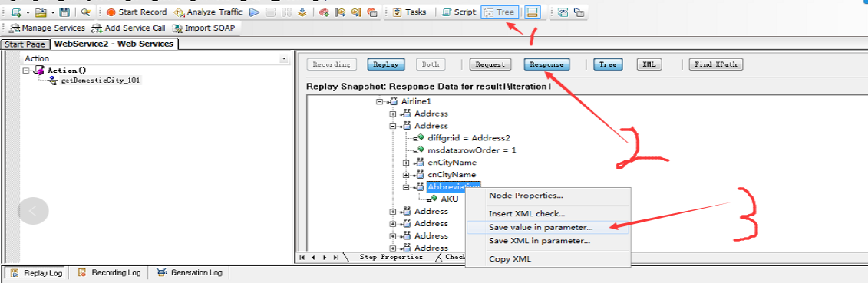Toggle the output window icon beside Tree
Image resolution: width=868 pixels, height=283 pixels.
[x=532, y=12]
